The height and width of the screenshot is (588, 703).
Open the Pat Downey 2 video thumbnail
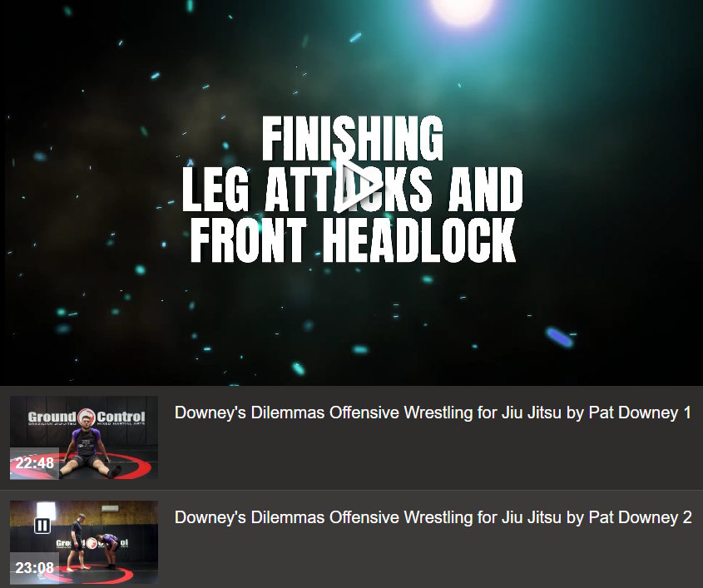[84, 542]
